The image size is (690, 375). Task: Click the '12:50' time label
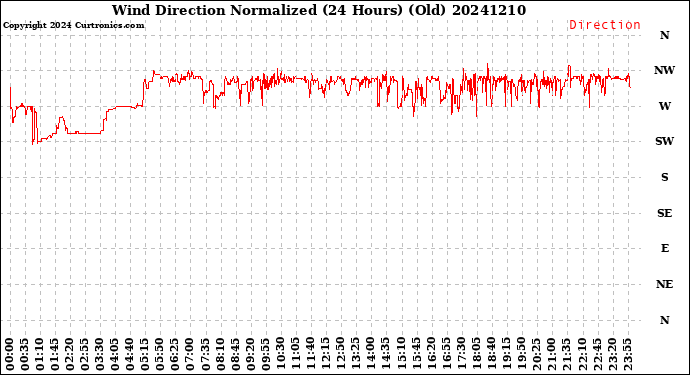click(x=341, y=354)
